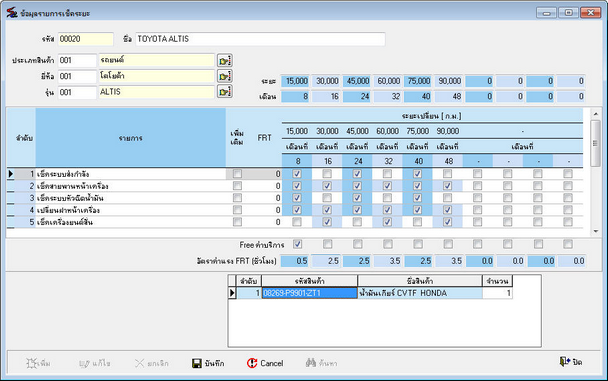Click the ค้นหา binoculars search button

321,363
